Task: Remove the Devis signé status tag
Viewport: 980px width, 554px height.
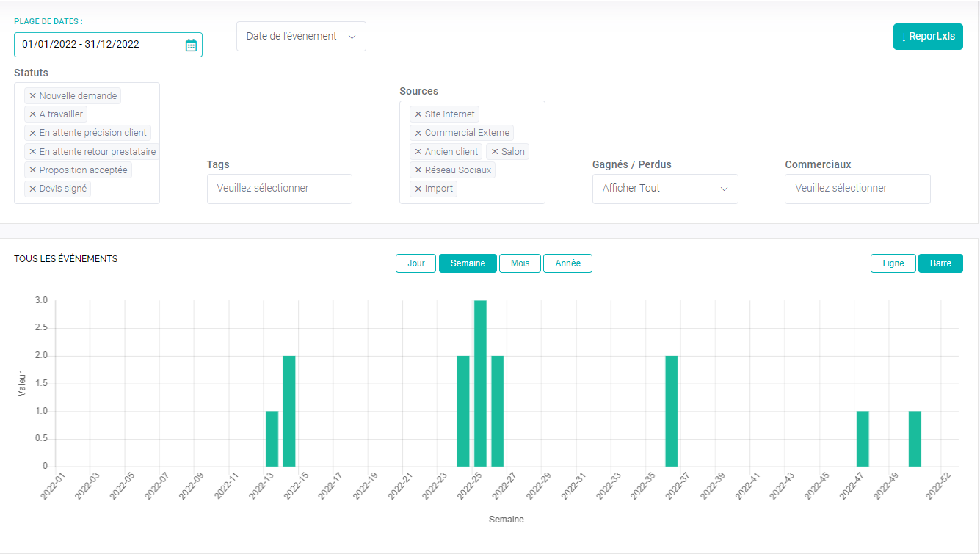Action: point(32,189)
